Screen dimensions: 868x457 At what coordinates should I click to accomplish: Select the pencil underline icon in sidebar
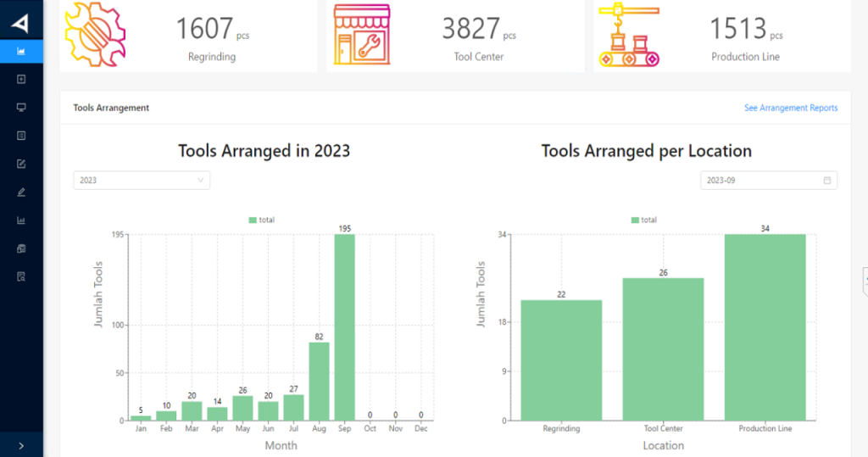click(21, 192)
